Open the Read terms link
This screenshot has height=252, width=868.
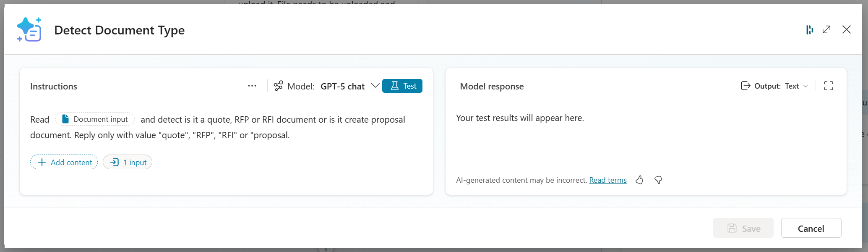[x=607, y=180]
